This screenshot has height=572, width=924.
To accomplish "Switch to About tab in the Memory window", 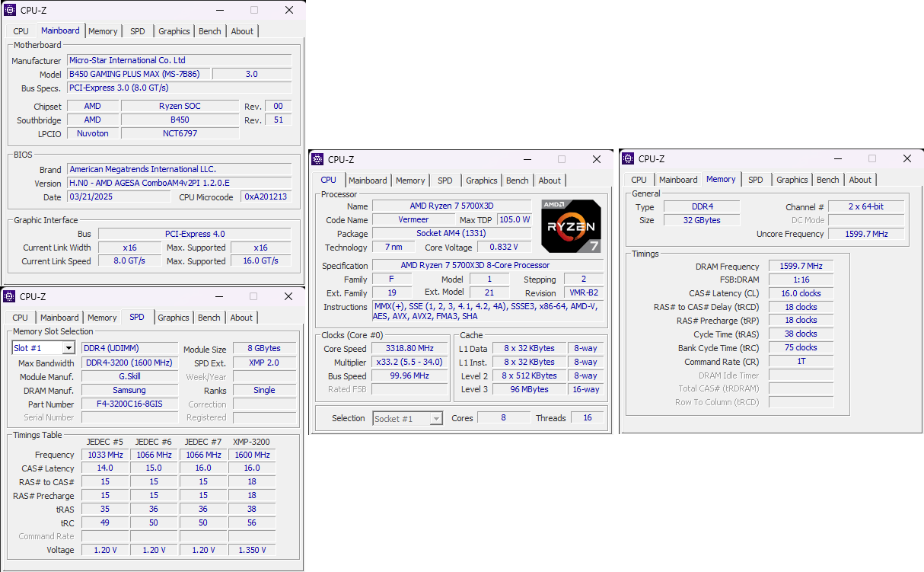I will [x=860, y=180].
